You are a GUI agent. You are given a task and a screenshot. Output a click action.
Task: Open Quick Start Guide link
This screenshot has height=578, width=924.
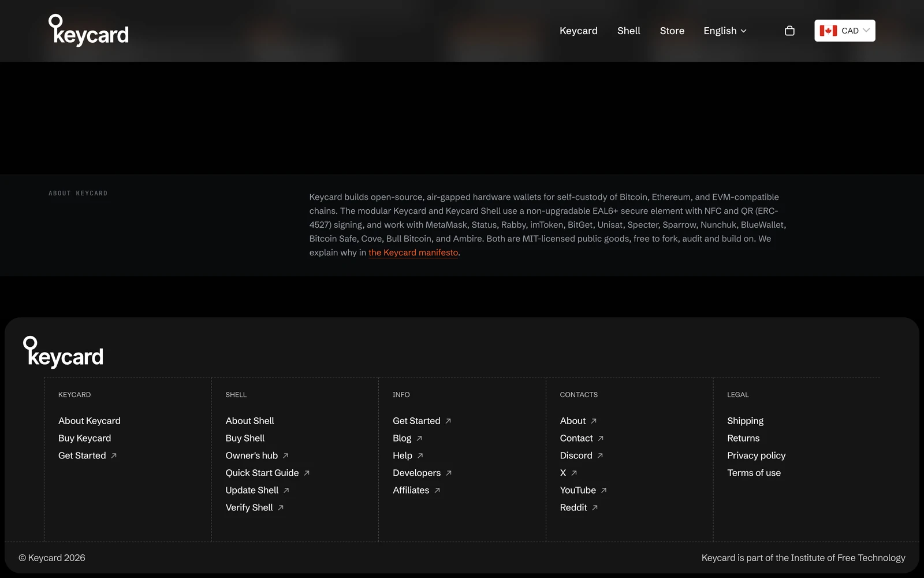coord(262,473)
